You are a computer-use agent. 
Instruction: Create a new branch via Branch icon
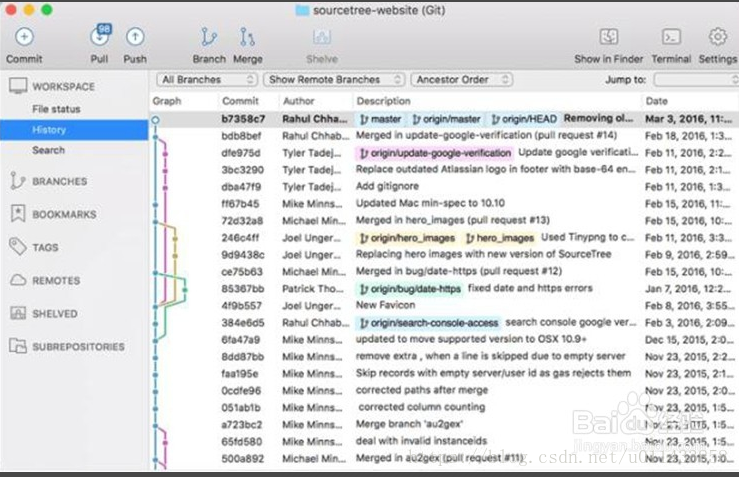(x=209, y=37)
